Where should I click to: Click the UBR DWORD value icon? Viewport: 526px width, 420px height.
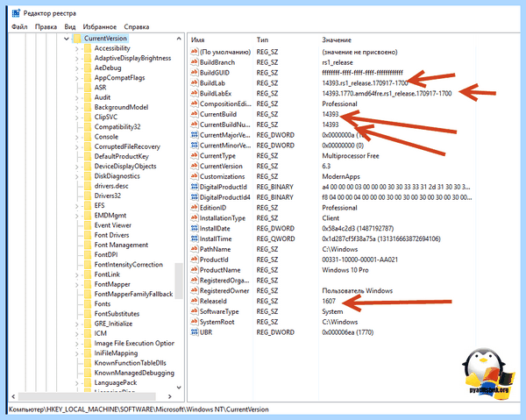click(195, 332)
